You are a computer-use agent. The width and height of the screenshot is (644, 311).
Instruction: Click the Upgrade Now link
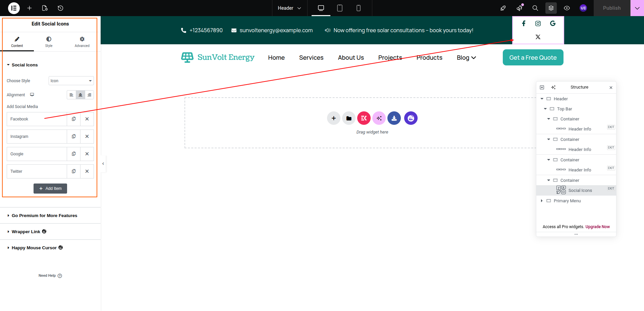597,227
